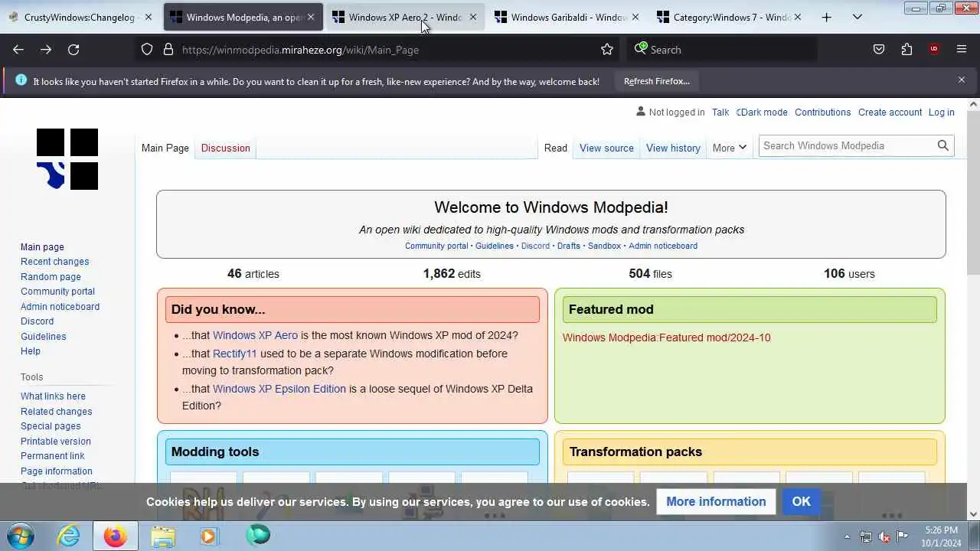Open the Special pages sidebar link
The height and width of the screenshot is (551, 980).
pos(51,426)
